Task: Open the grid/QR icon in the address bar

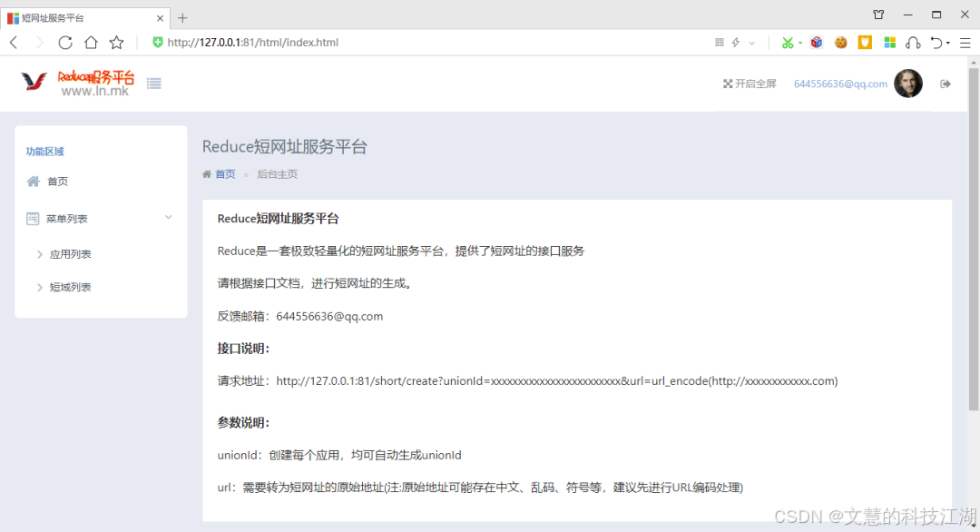Action: coord(720,43)
